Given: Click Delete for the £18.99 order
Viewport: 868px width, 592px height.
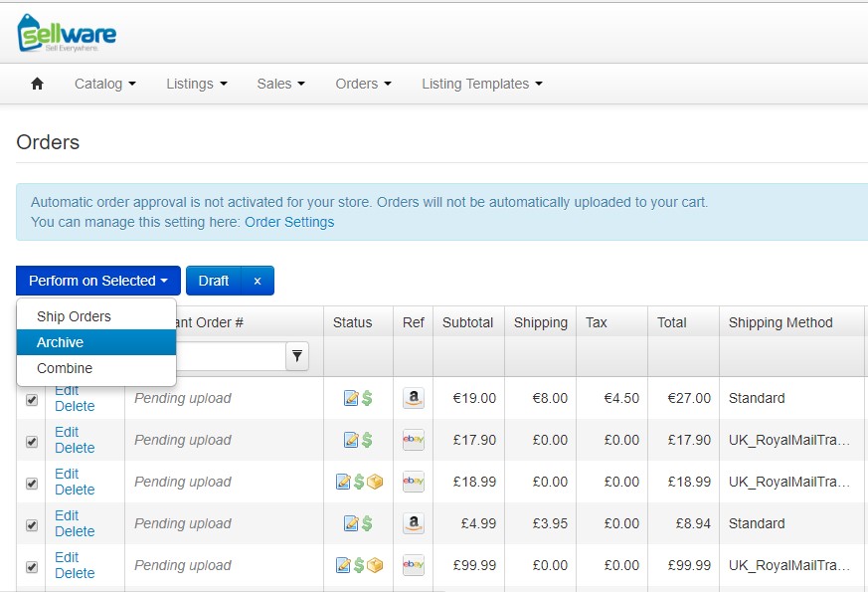Looking at the screenshot, I should tap(75, 490).
